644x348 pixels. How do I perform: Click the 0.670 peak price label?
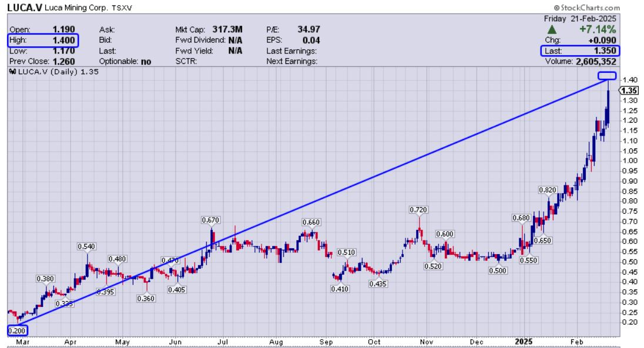pos(210,221)
